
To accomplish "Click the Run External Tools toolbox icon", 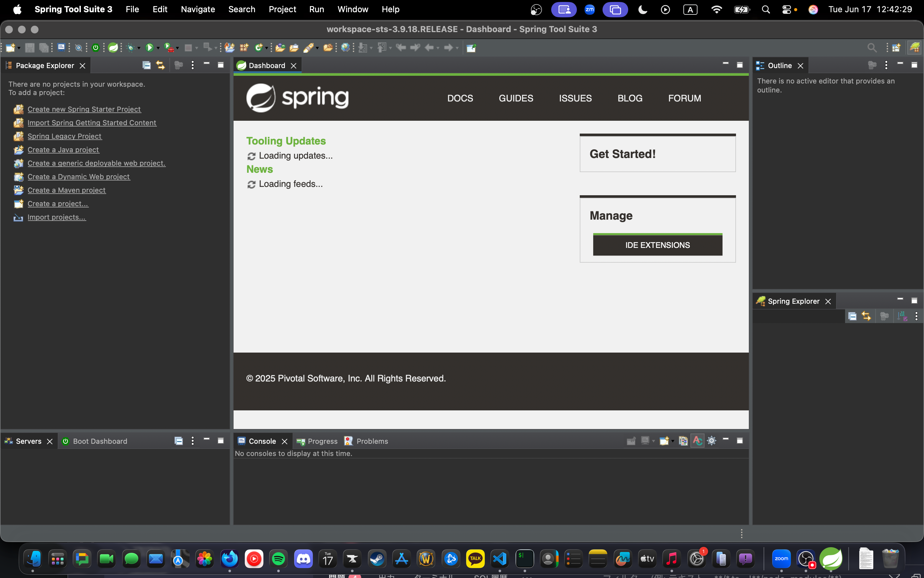I will pos(168,48).
